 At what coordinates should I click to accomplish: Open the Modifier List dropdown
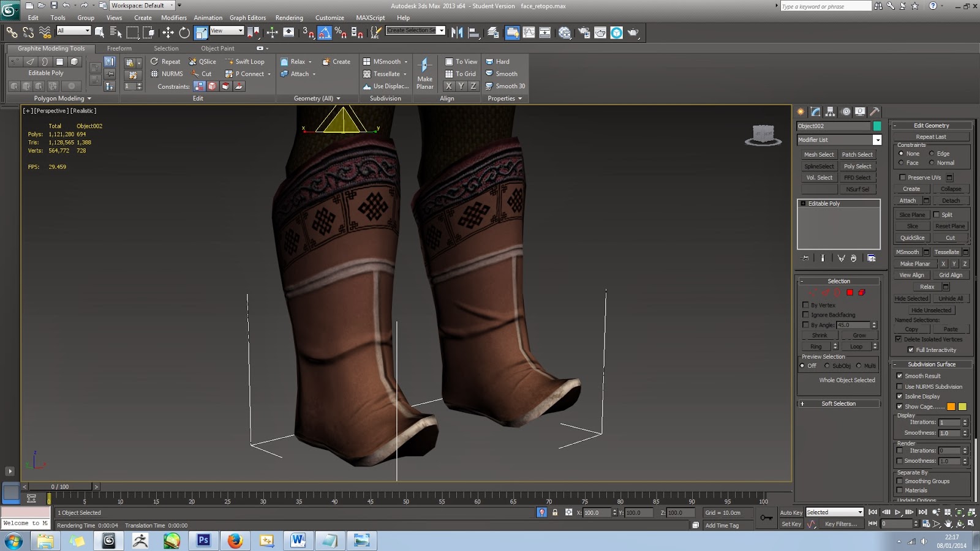pos(877,140)
